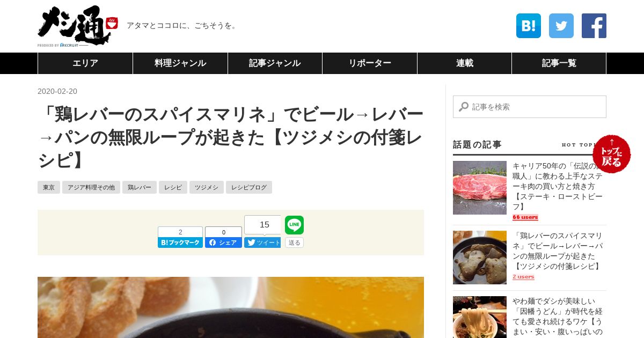
Task: Open the エリア menu
Action: click(85, 63)
